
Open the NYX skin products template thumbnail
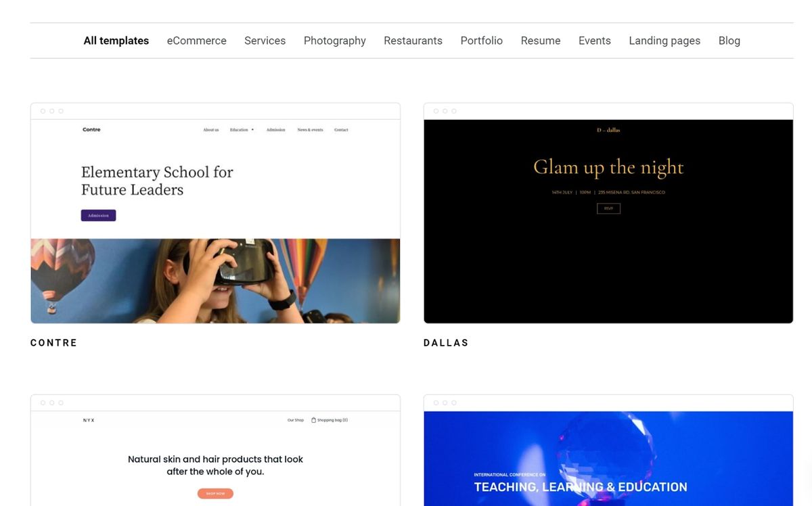coord(215,451)
